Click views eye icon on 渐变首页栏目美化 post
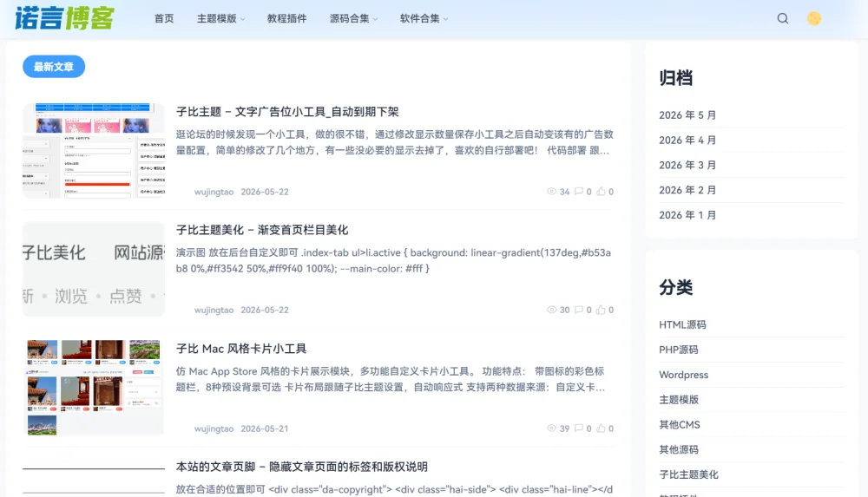Image resolution: width=868 pixels, height=497 pixels. [x=551, y=310]
